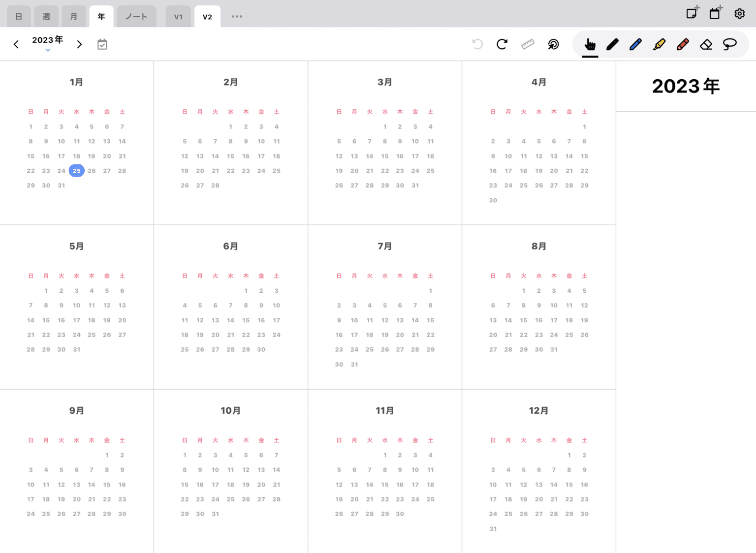Viewport: 756px width, 553px height.
Task: Open the overflow tabs menu
Action: click(237, 16)
